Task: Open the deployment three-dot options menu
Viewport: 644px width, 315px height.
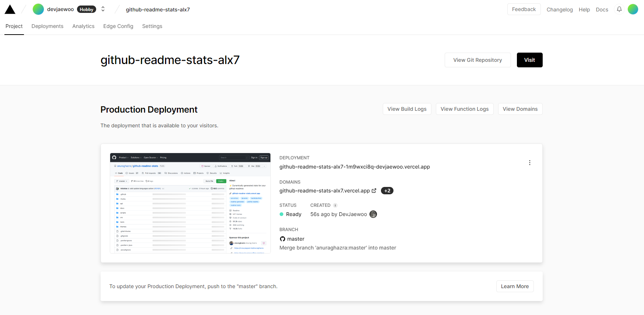Action: [x=530, y=163]
